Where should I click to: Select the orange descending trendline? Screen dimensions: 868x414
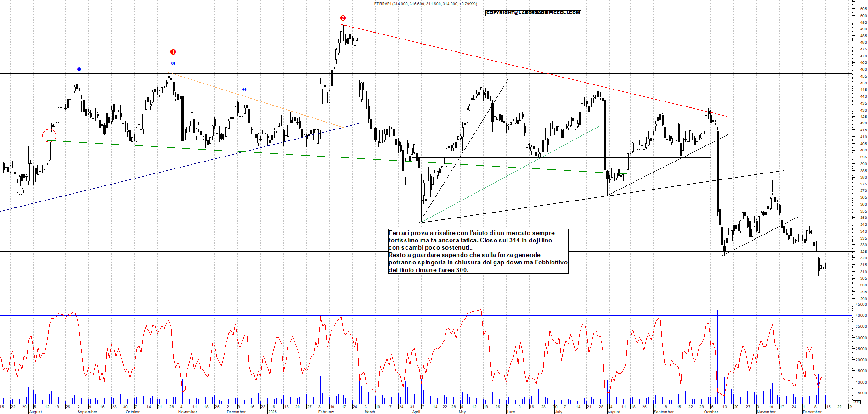(x=257, y=101)
